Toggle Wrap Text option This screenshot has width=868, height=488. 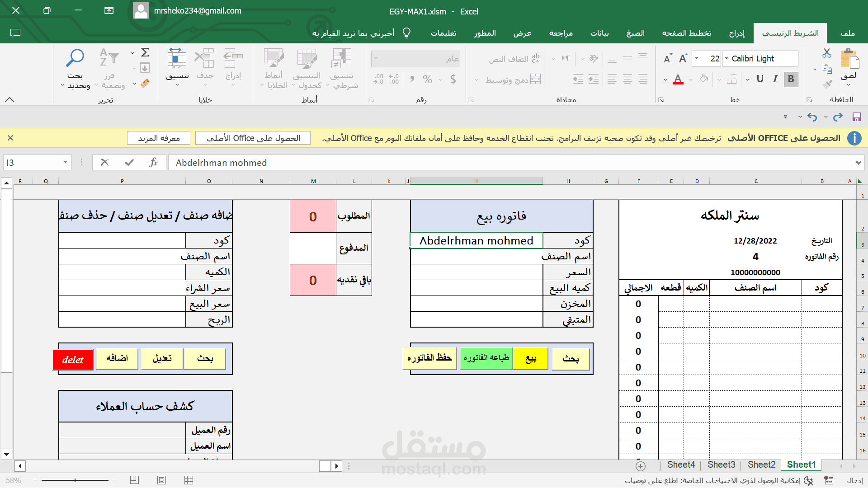tap(514, 59)
